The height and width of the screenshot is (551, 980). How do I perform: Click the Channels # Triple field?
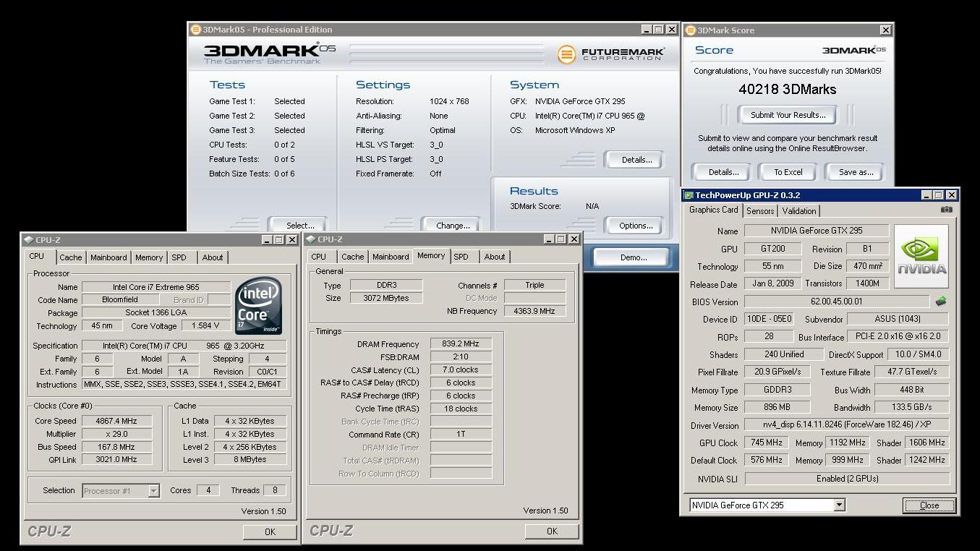pos(534,285)
